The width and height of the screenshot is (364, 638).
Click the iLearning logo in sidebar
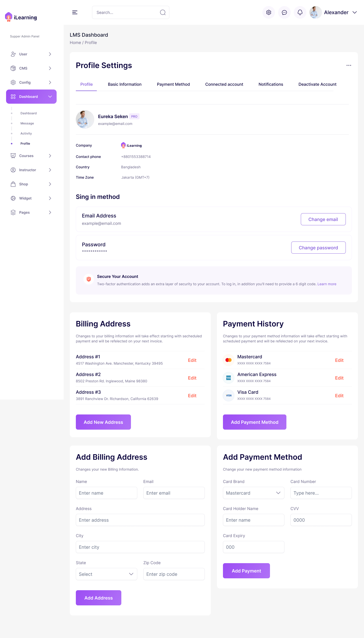point(21,17)
